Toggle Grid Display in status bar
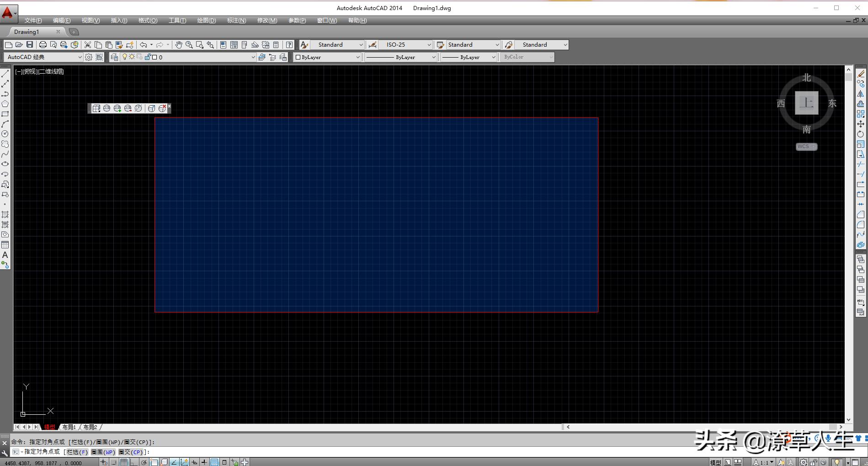 [124, 462]
